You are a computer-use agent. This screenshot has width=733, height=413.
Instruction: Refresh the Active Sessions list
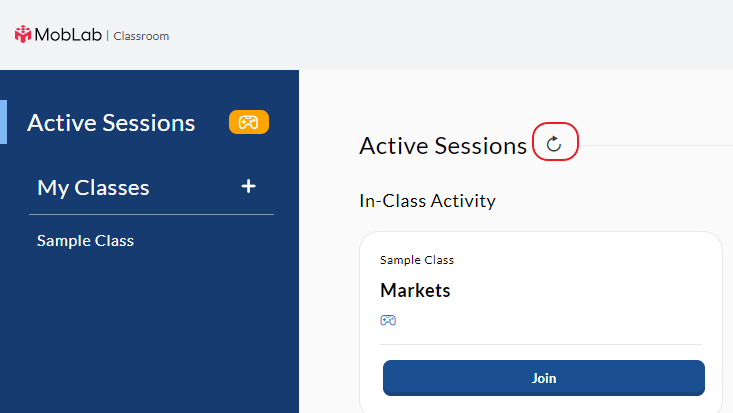(x=554, y=144)
